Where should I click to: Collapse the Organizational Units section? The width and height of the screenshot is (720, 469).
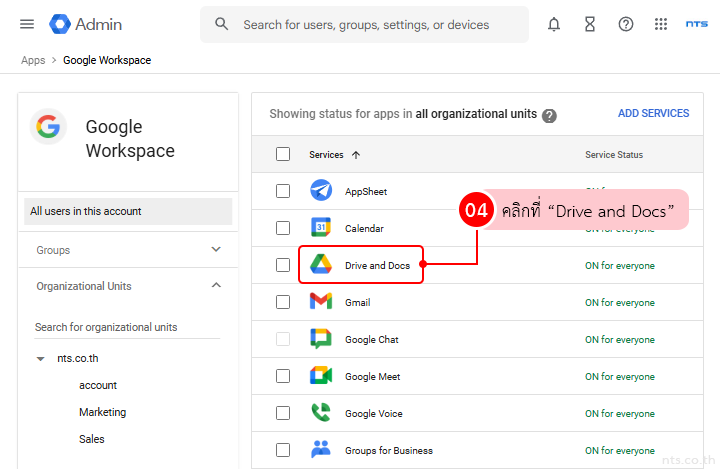pyautogui.click(x=216, y=286)
